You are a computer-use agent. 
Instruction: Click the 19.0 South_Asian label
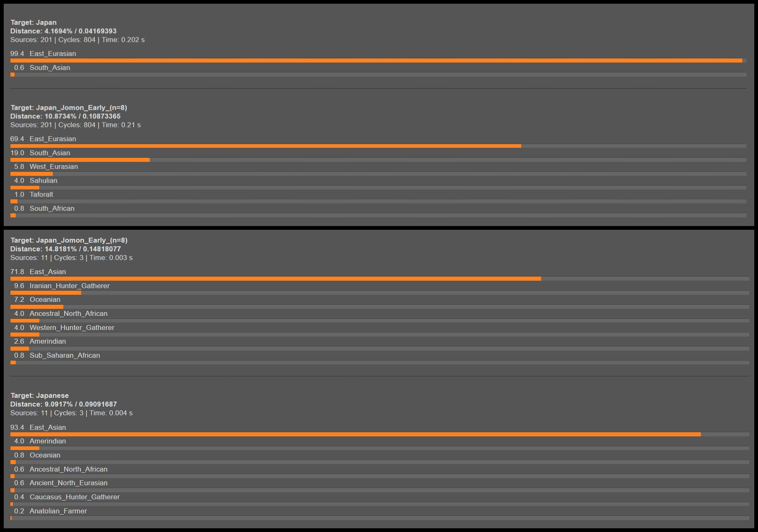(40, 153)
